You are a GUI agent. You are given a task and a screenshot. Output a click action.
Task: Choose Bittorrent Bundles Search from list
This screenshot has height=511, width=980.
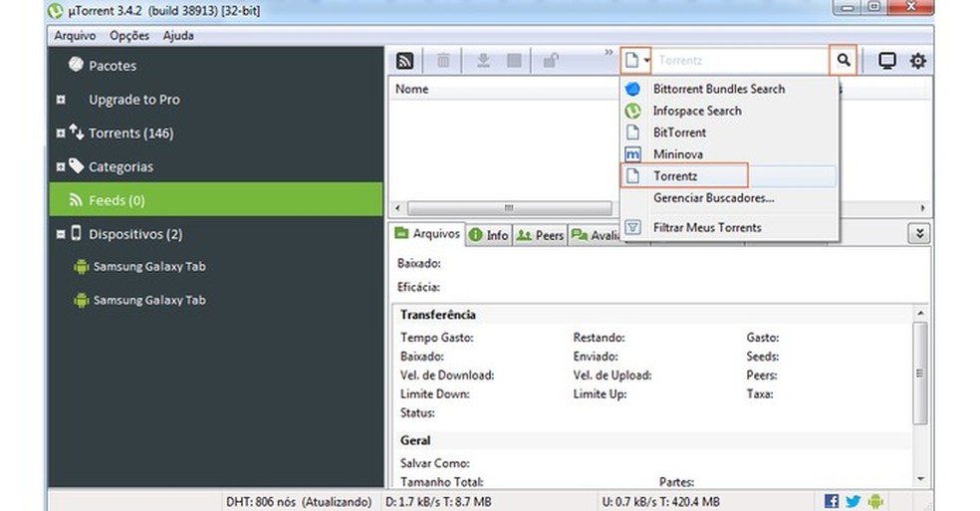[730, 89]
